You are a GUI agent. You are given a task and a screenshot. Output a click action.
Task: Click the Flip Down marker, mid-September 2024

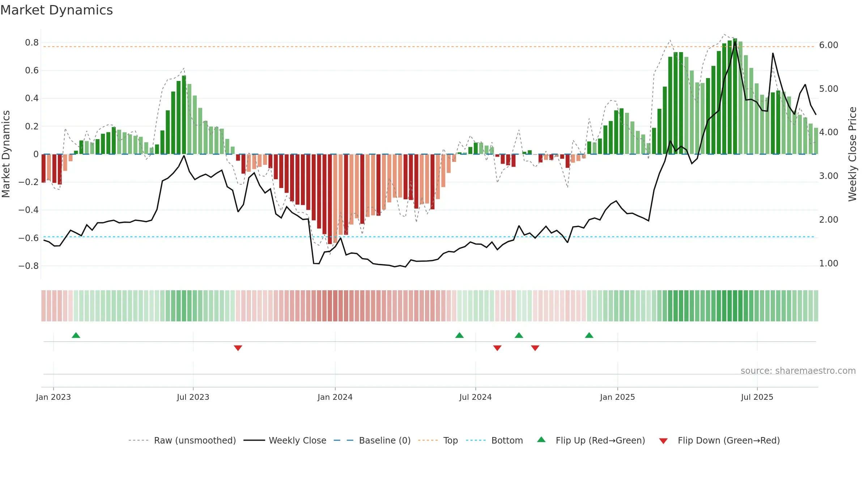pos(535,348)
